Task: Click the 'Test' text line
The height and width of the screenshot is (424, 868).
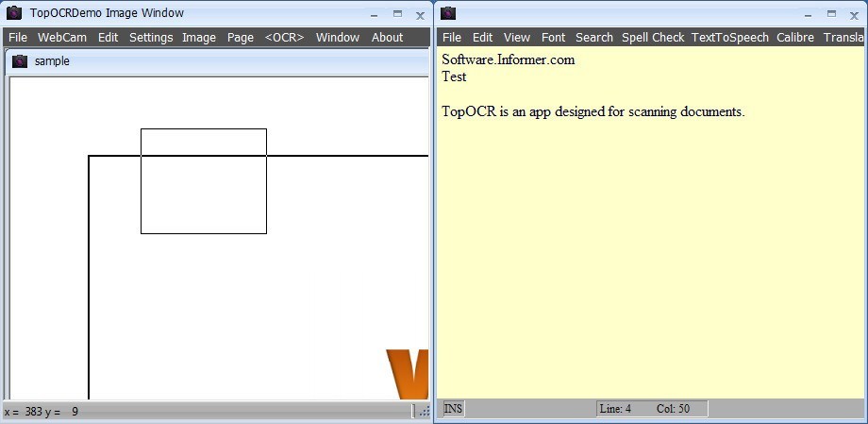Action: (454, 76)
